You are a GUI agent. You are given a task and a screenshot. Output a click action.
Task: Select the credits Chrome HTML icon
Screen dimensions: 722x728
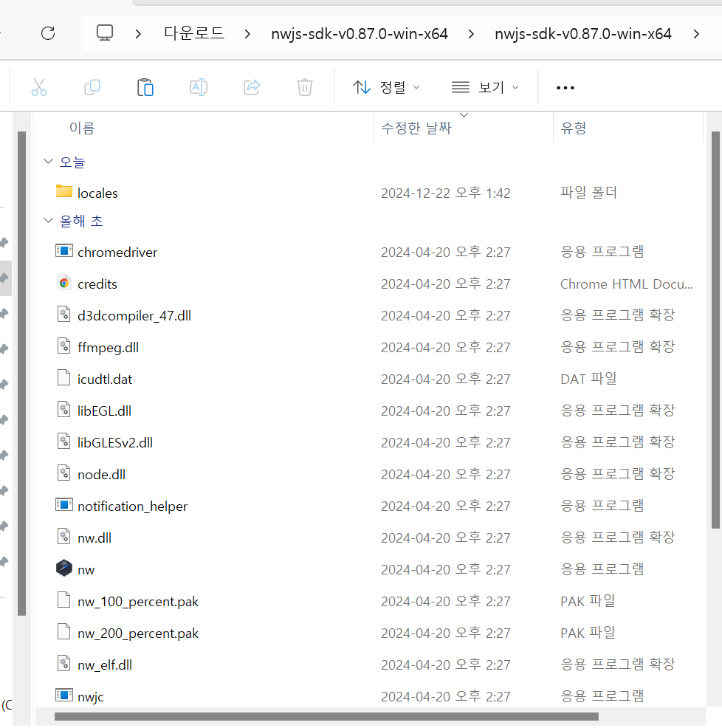[64, 283]
